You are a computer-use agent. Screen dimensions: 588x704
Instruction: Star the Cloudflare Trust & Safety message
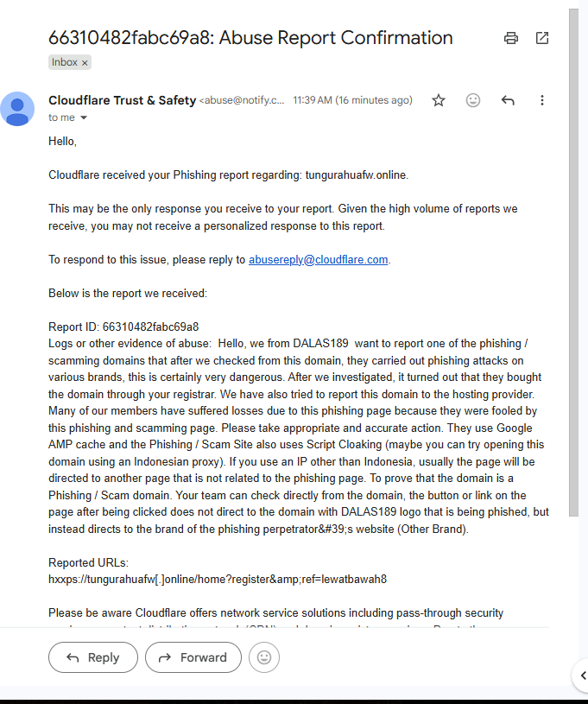click(x=439, y=100)
